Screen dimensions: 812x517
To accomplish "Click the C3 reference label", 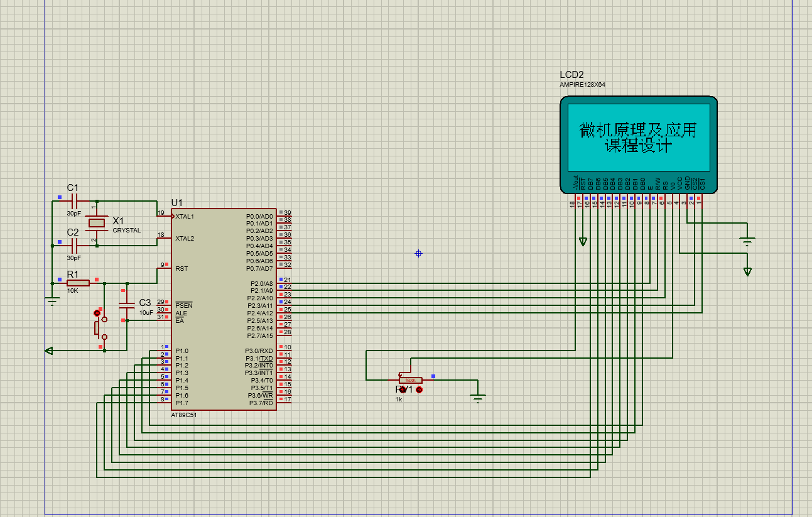I will 145,302.
